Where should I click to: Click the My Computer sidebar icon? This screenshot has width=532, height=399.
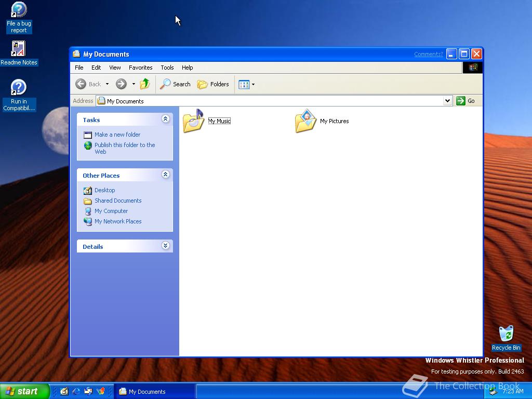pyautogui.click(x=88, y=211)
